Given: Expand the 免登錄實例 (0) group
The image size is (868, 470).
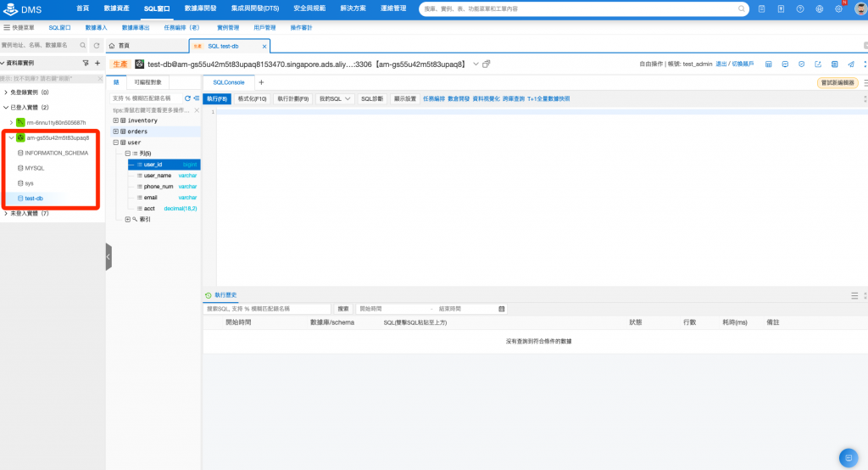Looking at the screenshot, I should pyautogui.click(x=6, y=92).
